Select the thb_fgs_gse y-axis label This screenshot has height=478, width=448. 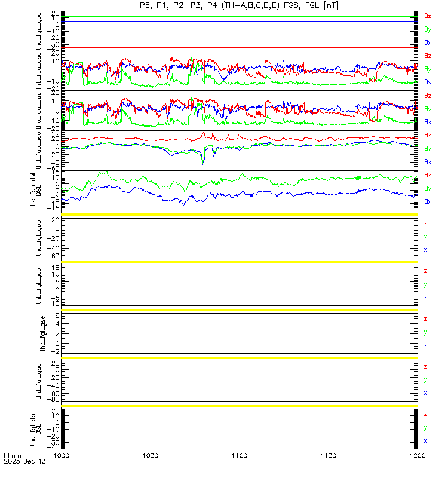point(39,71)
